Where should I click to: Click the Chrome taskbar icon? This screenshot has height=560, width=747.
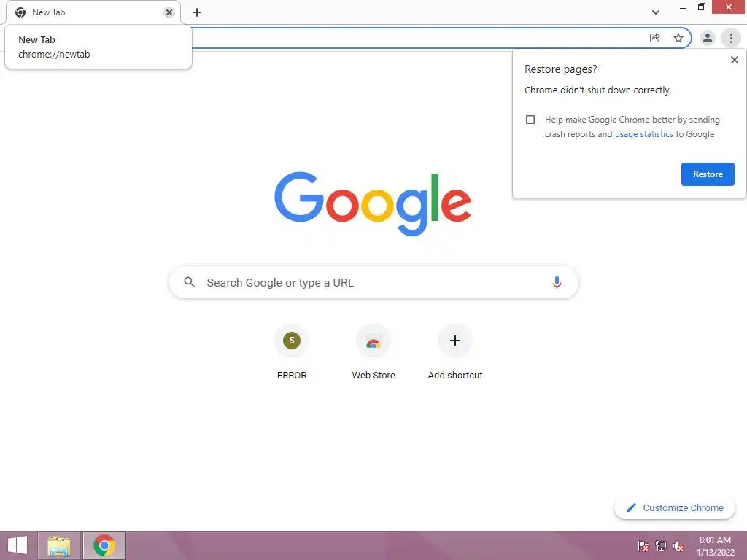click(x=104, y=545)
